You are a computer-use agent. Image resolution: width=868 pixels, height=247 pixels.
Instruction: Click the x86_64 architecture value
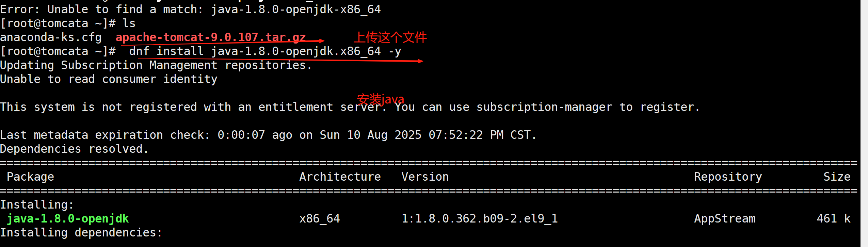click(x=320, y=218)
